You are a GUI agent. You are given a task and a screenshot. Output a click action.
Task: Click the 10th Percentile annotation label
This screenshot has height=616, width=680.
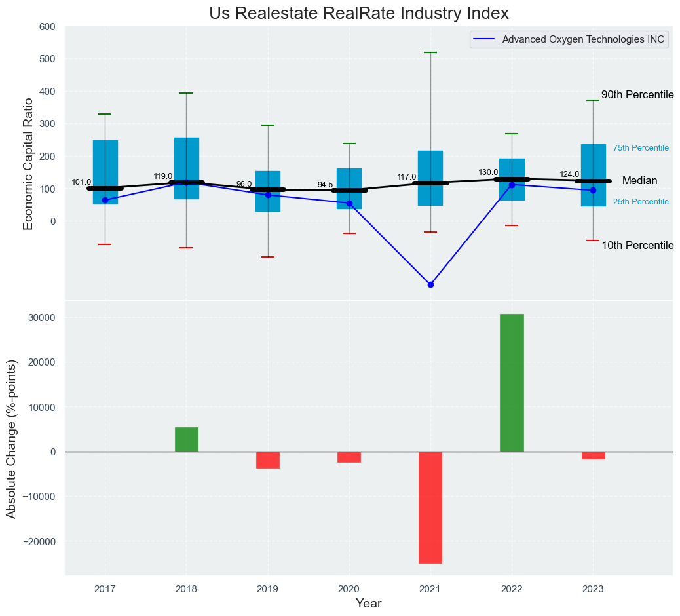[637, 246]
